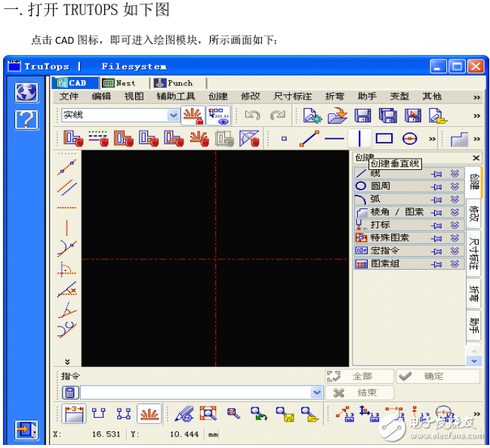Select the parallel lines tool in left palette
Screen dimensions: 490x448
[67, 187]
